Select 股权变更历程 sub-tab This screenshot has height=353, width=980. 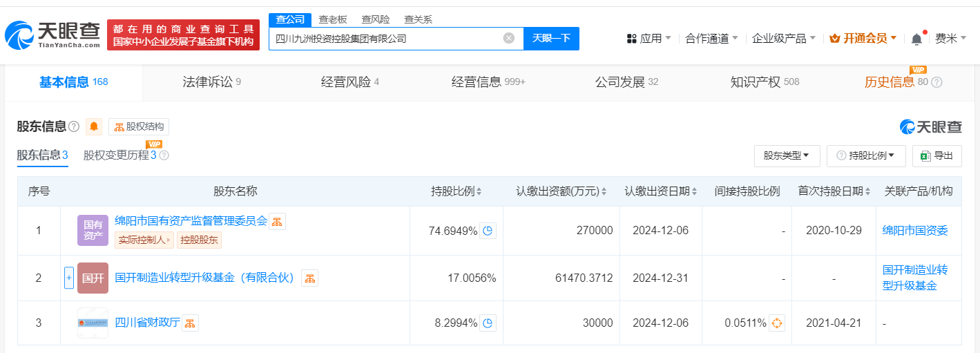119,155
